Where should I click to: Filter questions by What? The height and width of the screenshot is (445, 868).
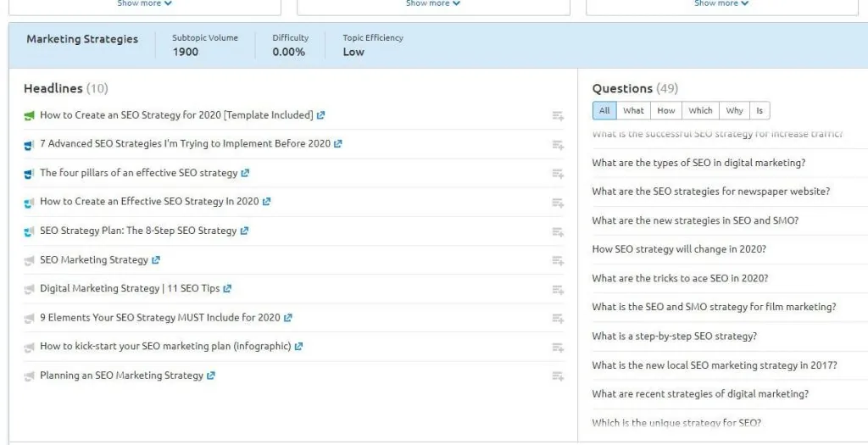(x=633, y=111)
